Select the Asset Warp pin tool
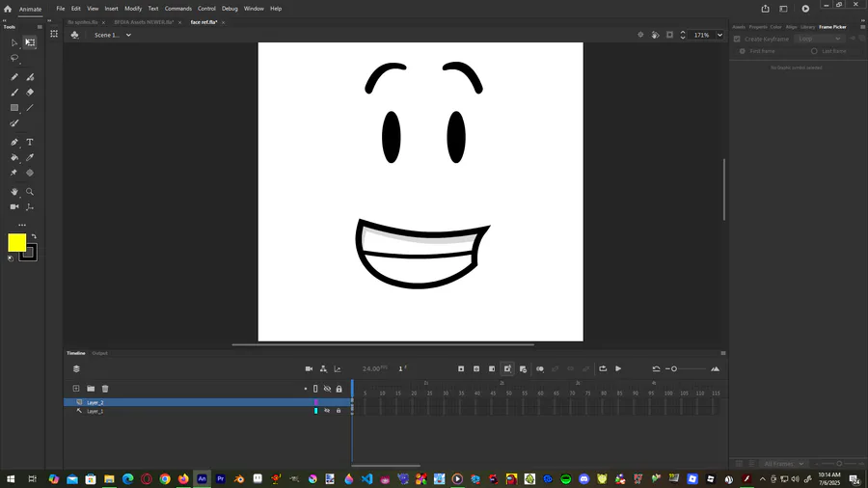This screenshot has height=488, width=868. [14, 173]
